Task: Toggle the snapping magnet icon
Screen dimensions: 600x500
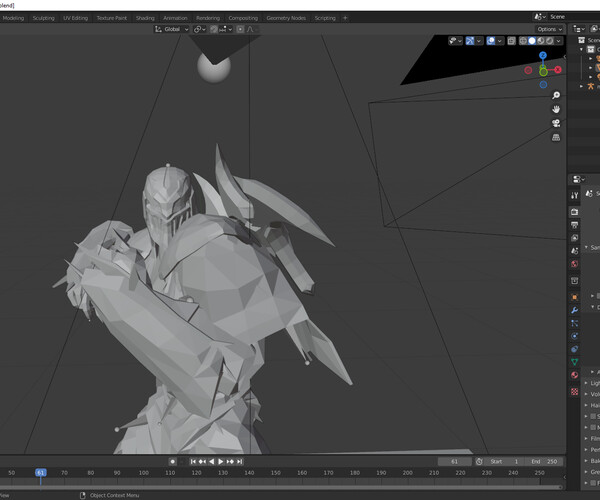Action: pyautogui.click(x=214, y=29)
